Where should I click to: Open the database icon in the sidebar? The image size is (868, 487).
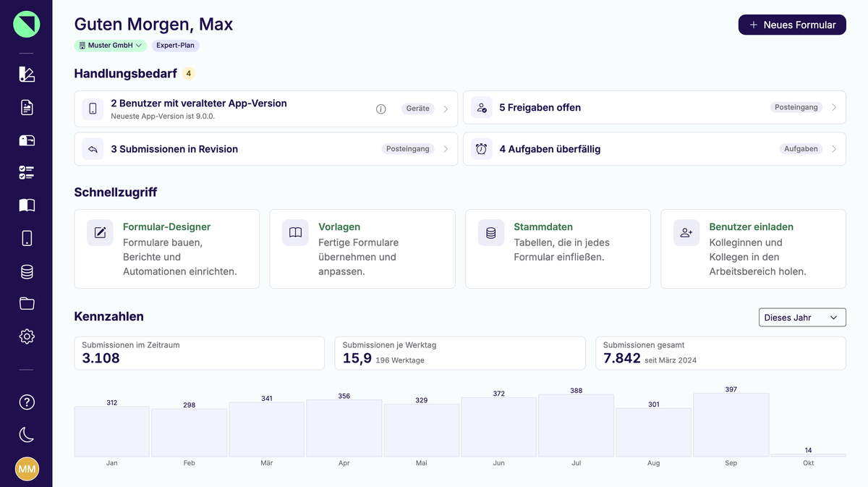point(27,271)
